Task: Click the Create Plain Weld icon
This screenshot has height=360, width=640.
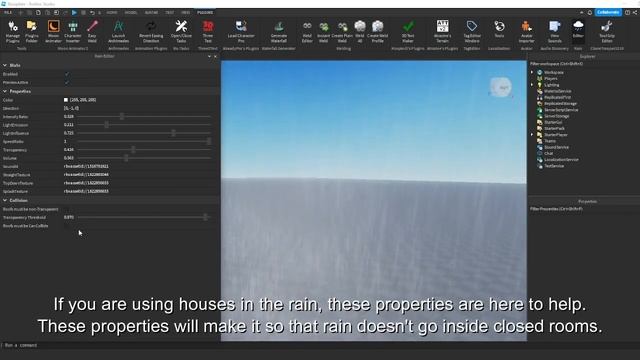Action: [x=342, y=31]
